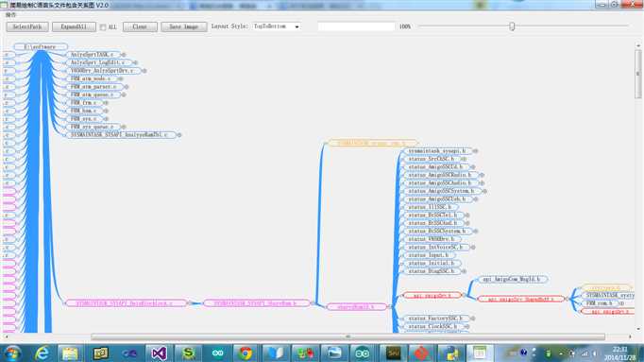Select the status_Input.h node
644x362 pixels.
coord(430,255)
